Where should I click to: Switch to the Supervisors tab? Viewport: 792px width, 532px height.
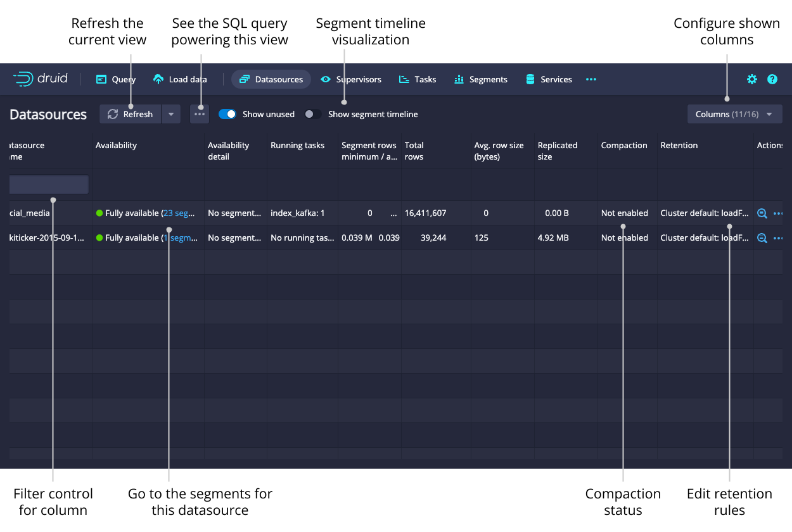(x=351, y=79)
